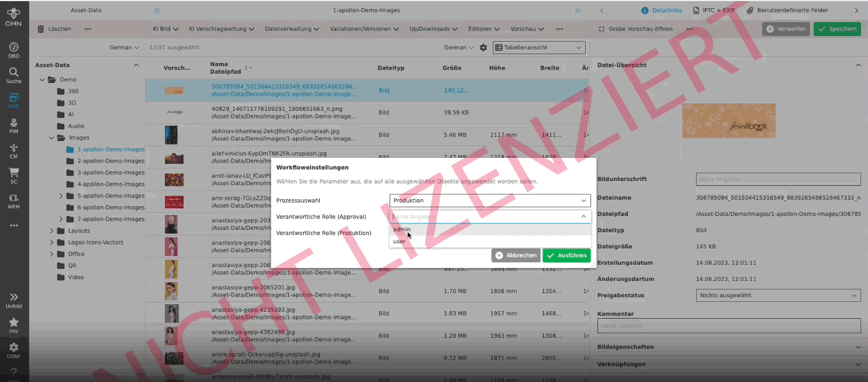Change table language German dropdown
Image resolution: width=868 pixels, height=382 pixels.
click(459, 48)
